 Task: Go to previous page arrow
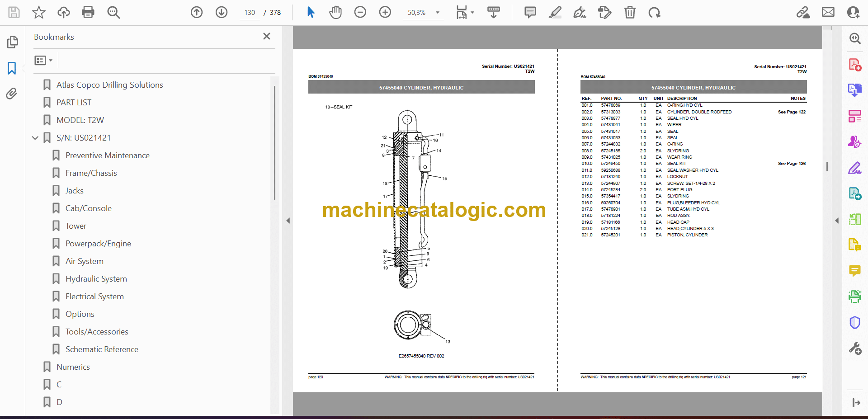197,12
